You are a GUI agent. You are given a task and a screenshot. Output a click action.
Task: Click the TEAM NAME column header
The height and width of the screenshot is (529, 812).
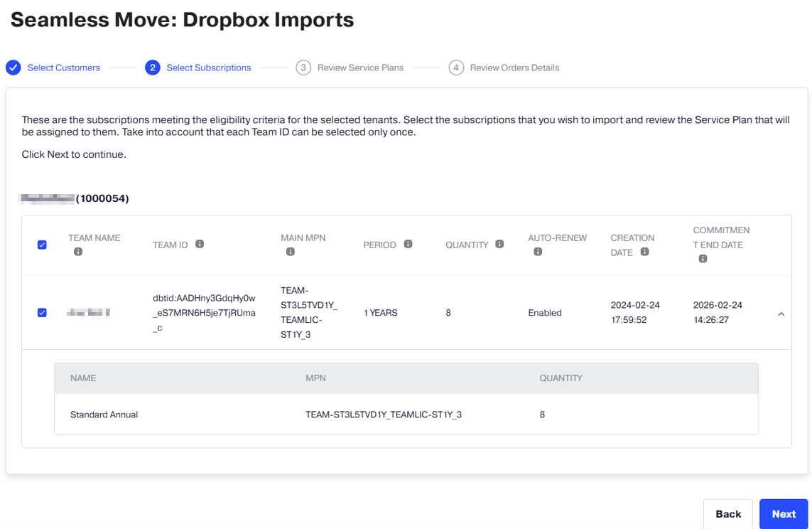pos(94,237)
